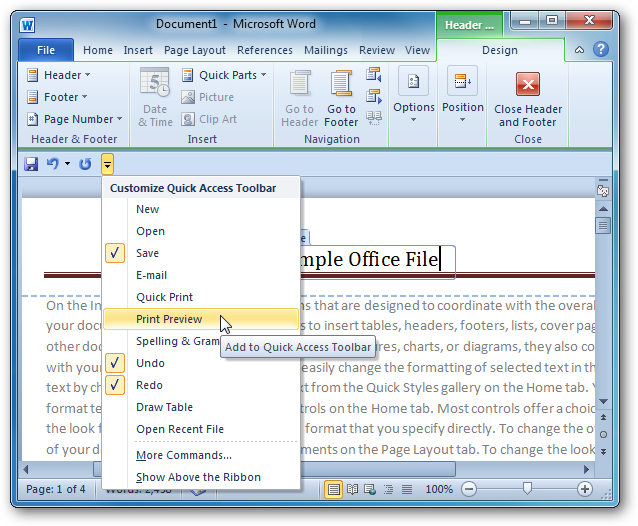
Task: Toggle the ruler icon above the scrollbar
Action: [x=603, y=189]
